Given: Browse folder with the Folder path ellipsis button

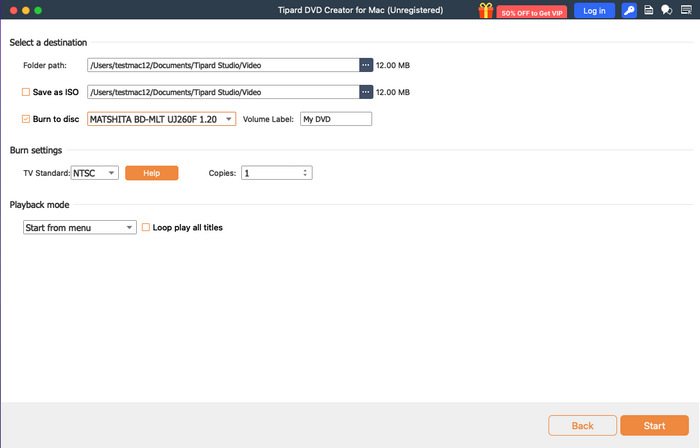Looking at the screenshot, I should 366,65.
